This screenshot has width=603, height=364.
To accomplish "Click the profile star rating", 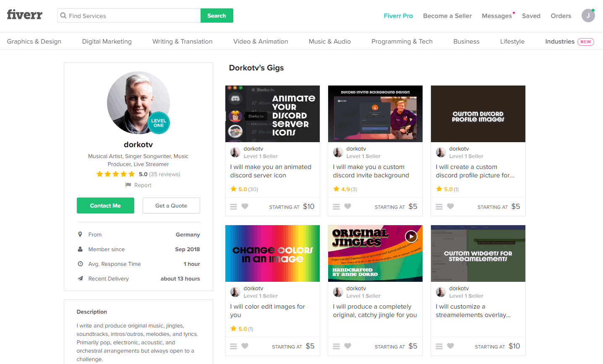I will tap(115, 174).
